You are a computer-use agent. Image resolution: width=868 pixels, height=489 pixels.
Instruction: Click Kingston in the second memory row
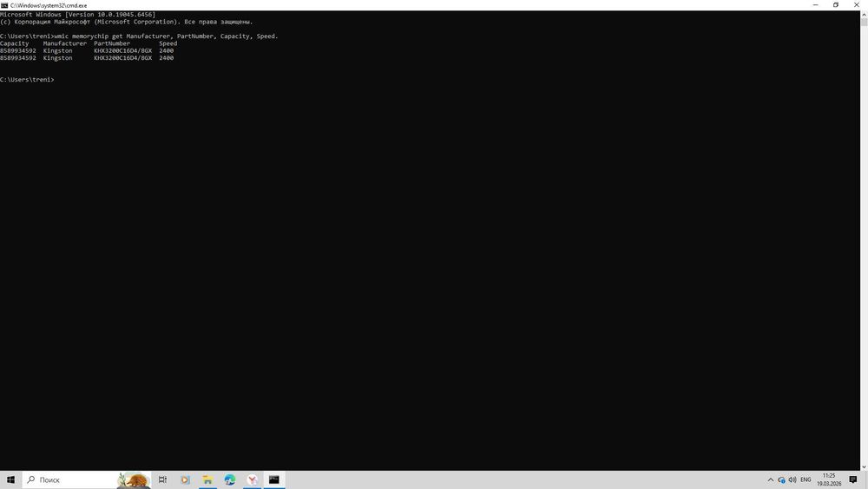click(x=57, y=57)
